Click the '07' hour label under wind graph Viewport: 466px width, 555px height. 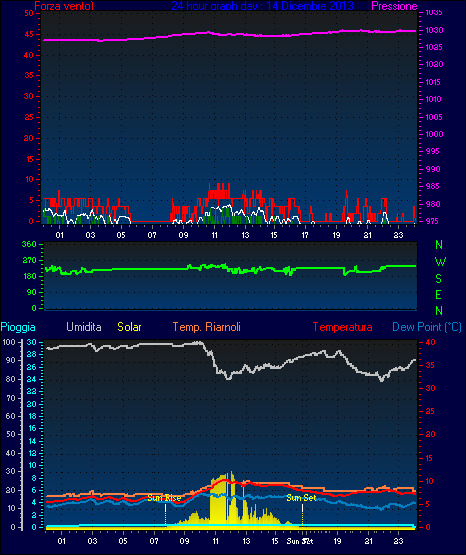click(x=152, y=235)
